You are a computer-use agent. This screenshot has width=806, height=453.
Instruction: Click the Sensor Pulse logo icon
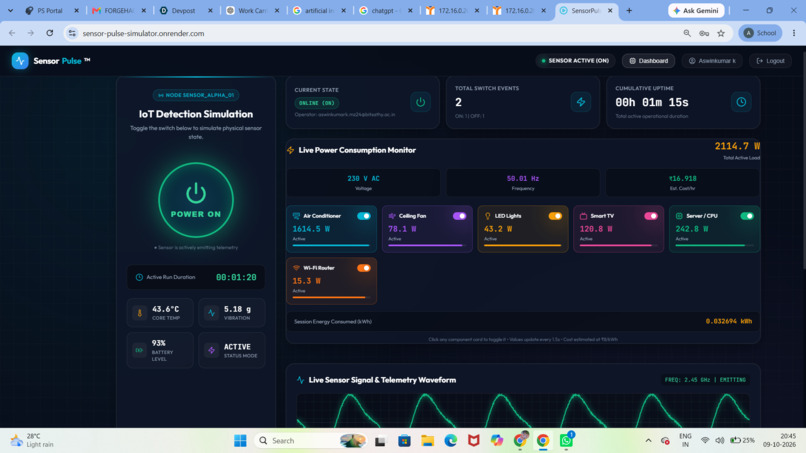[20, 61]
